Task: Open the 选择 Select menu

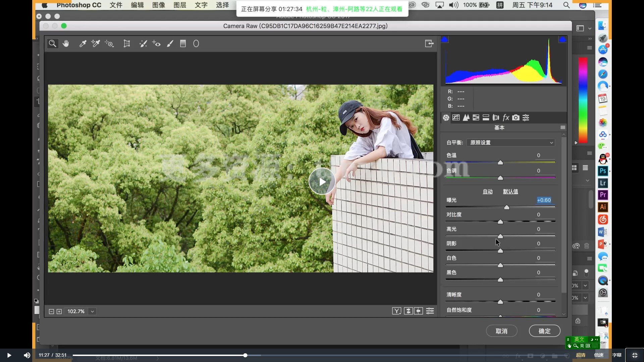Action: [x=222, y=5]
